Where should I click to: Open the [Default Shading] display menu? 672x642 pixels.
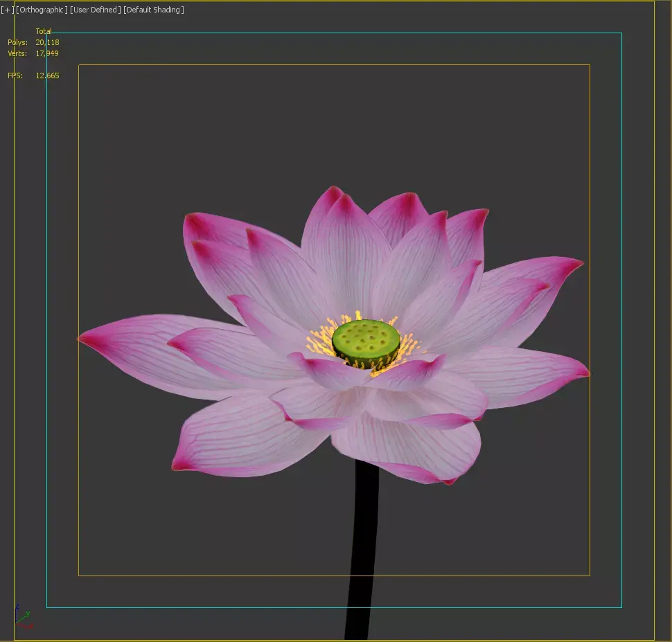pos(152,9)
